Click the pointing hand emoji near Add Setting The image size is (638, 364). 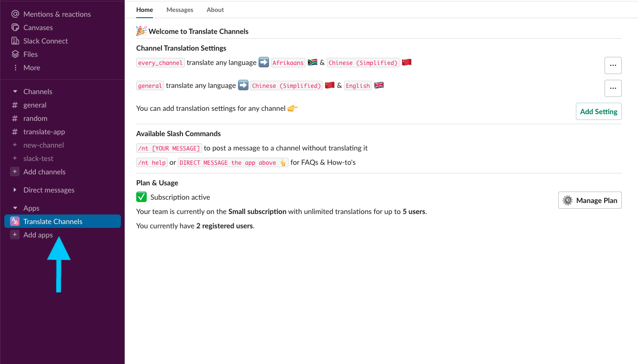point(292,108)
